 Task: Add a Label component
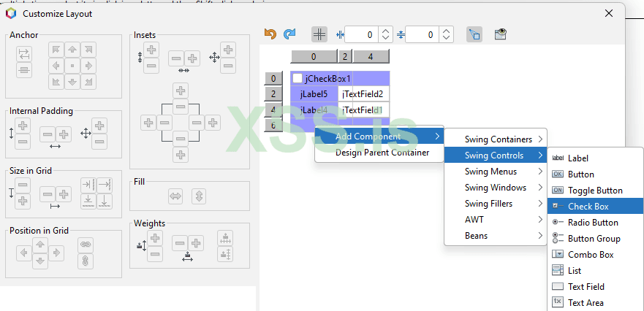click(x=596, y=158)
